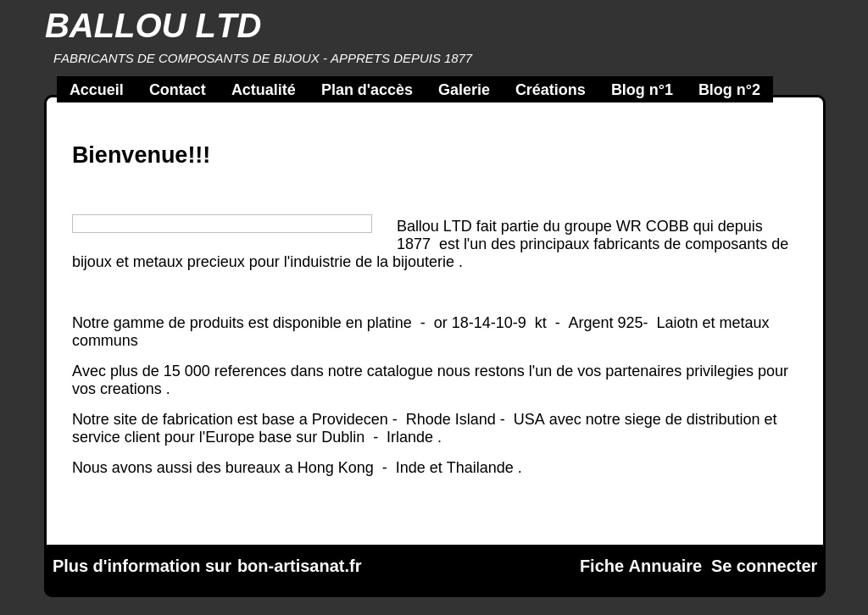Go to the Contact page
868x615 pixels.
(177, 90)
